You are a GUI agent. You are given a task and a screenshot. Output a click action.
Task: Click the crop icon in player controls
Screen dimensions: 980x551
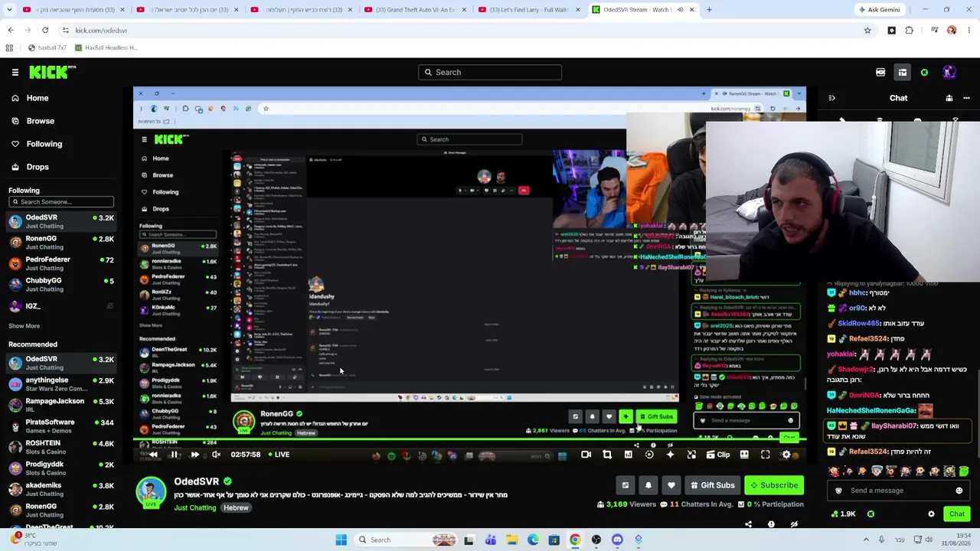(x=607, y=455)
